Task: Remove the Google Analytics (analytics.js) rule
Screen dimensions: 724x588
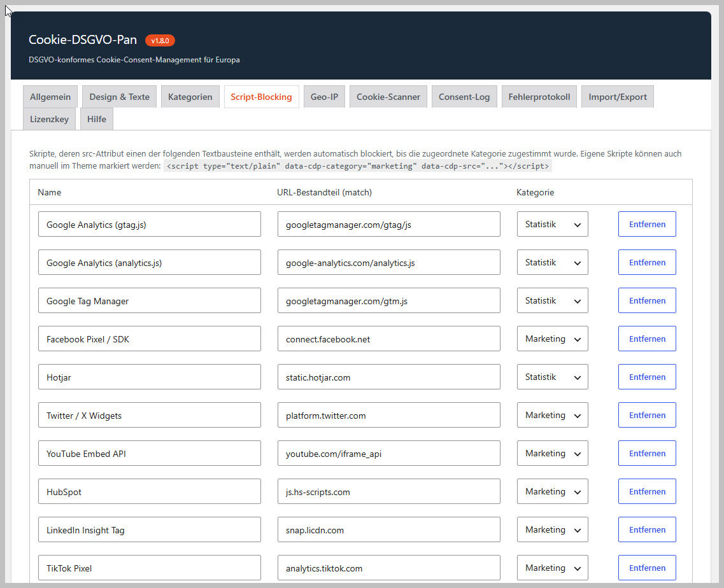Action: [x=647, y=263]
